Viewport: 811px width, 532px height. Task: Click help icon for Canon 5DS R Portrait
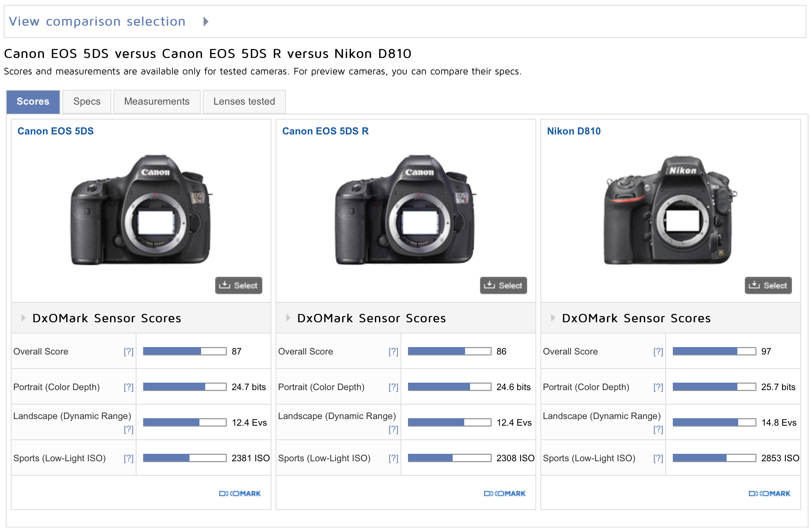394,387
